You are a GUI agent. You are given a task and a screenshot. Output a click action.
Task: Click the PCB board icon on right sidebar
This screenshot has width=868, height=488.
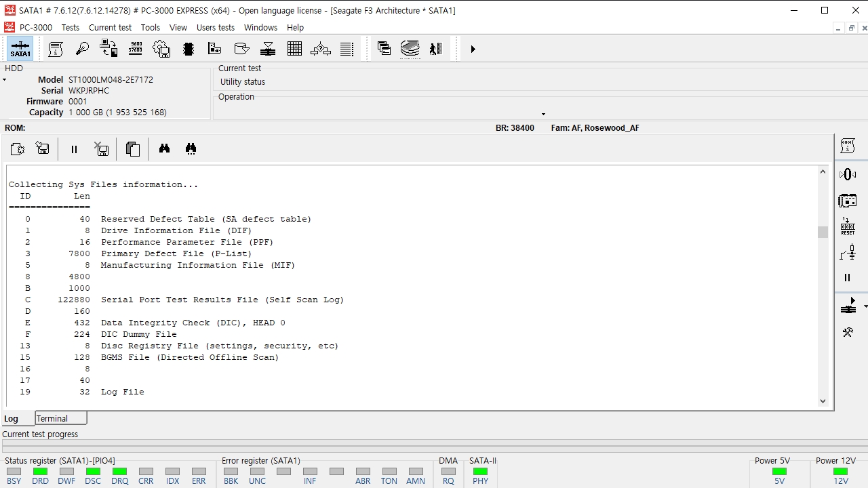[x=848, y=200]
